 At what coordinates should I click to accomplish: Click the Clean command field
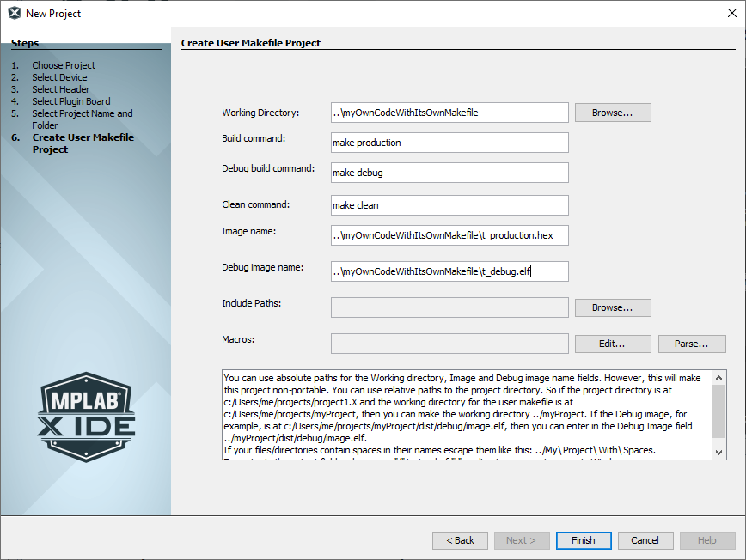click(449, 205)
